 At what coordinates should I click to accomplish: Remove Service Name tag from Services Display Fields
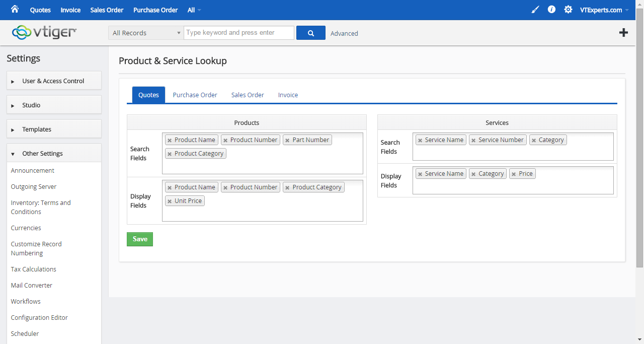tap(420, 174)
